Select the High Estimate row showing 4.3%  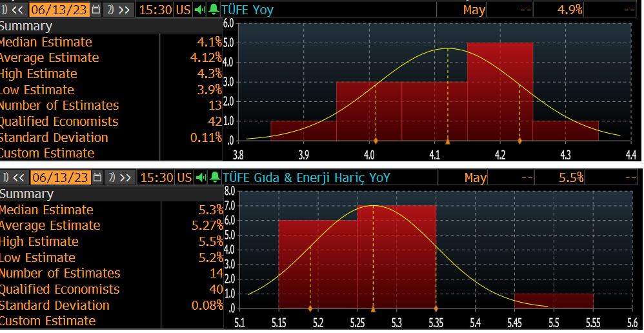click(x=111, y=74)
